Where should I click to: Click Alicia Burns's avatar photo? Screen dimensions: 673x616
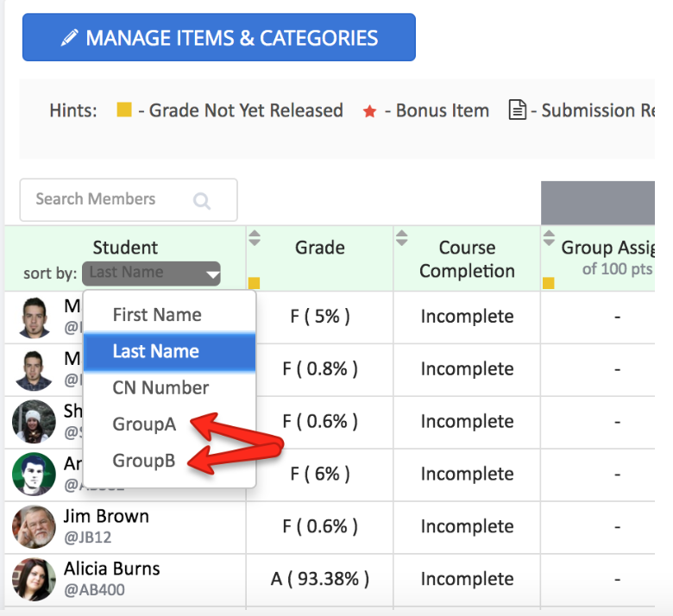(34, 580)
